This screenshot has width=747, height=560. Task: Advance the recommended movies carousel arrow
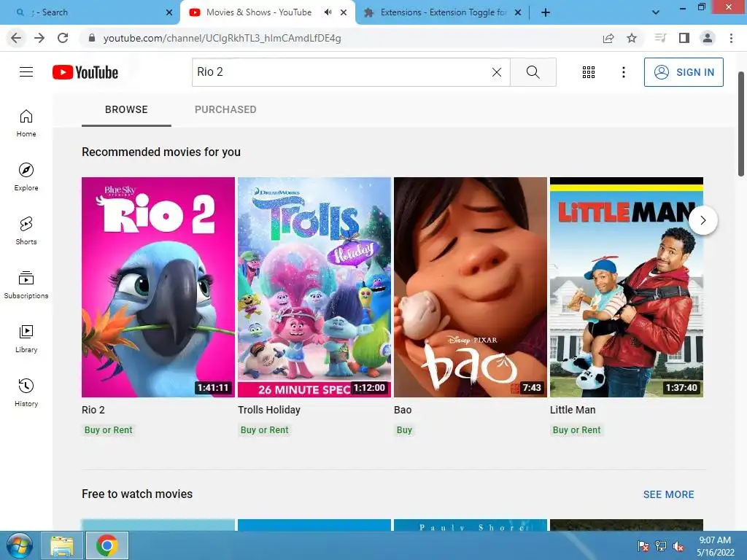click(x=703, y=220)
